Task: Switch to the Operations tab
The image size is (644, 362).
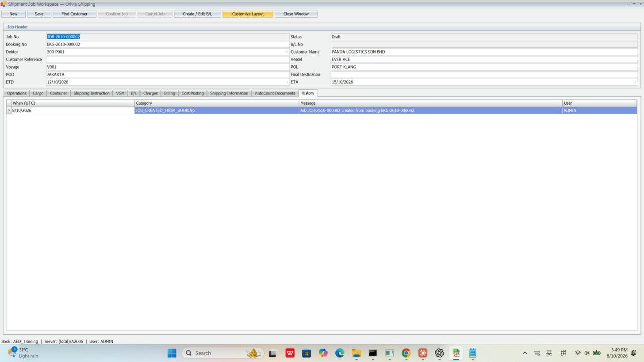Action: pyautogui.click(x=17, y=93)
